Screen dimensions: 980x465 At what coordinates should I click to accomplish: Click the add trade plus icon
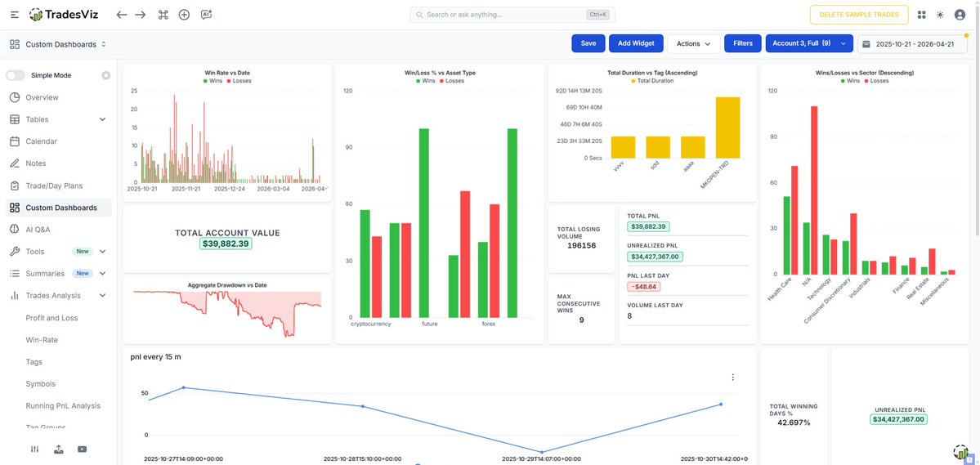[x=184, y=15]
